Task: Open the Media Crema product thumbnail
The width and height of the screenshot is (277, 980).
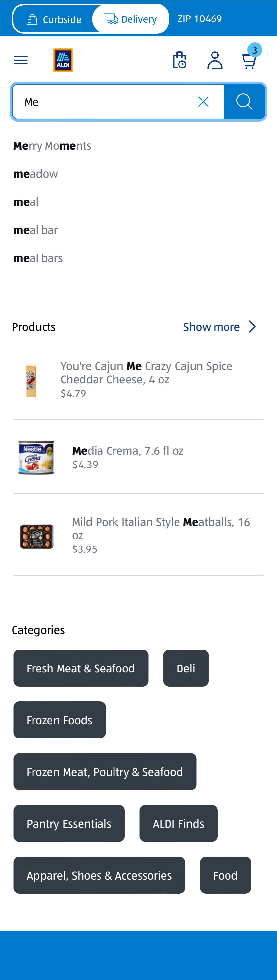Action: 36,457
